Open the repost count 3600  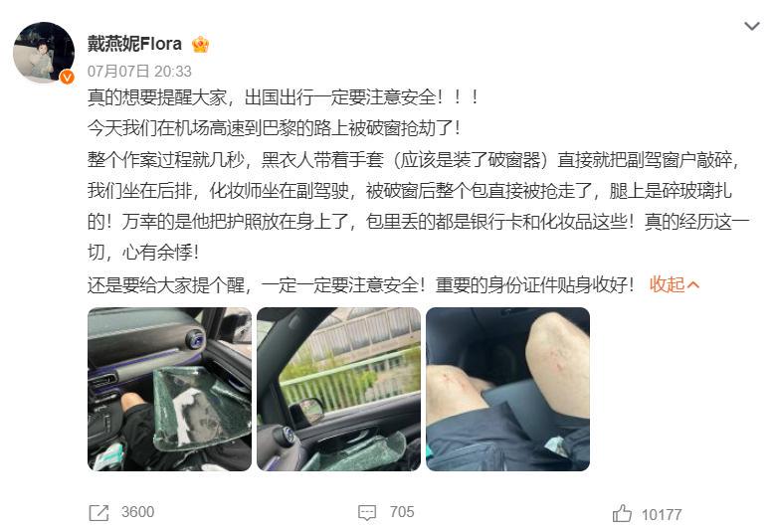point(137,512)
